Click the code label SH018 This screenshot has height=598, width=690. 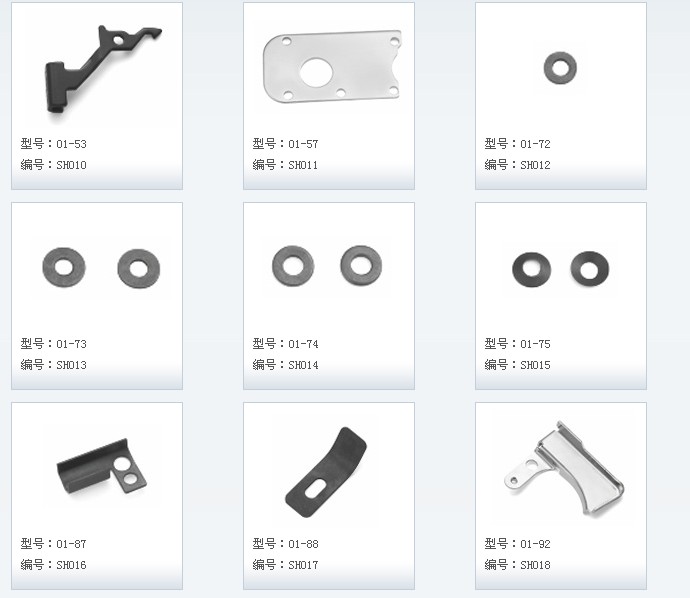pos(518,565)
